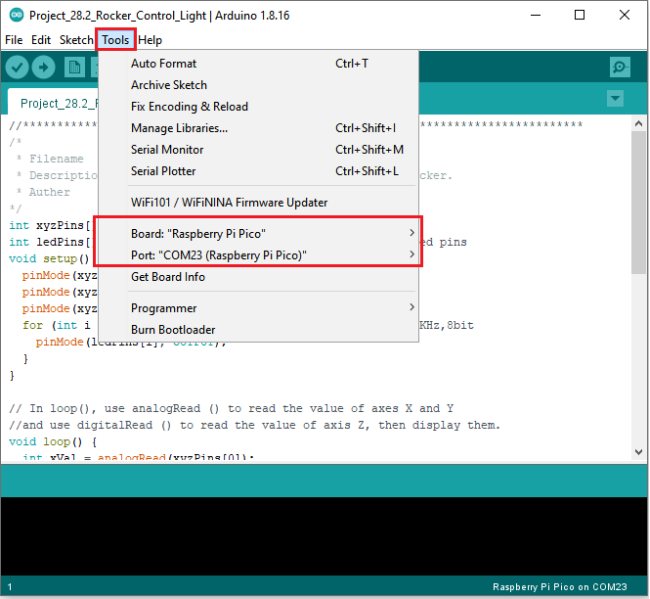Image resolution: width=650 pixels, height=599 pixels.
Task: Click "Raspberry Pi Pico on COM23" status text
Action: pos(560,587)
